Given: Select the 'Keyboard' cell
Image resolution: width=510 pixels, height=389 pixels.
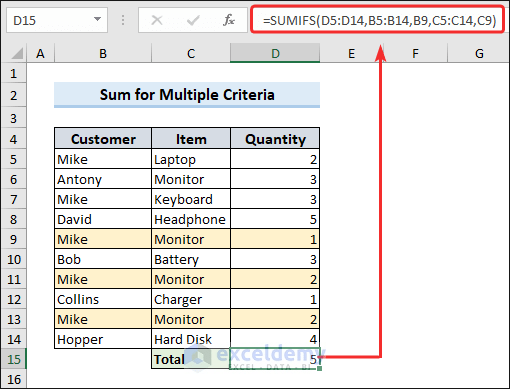Looking at the screenshot, I should [191, 199].
